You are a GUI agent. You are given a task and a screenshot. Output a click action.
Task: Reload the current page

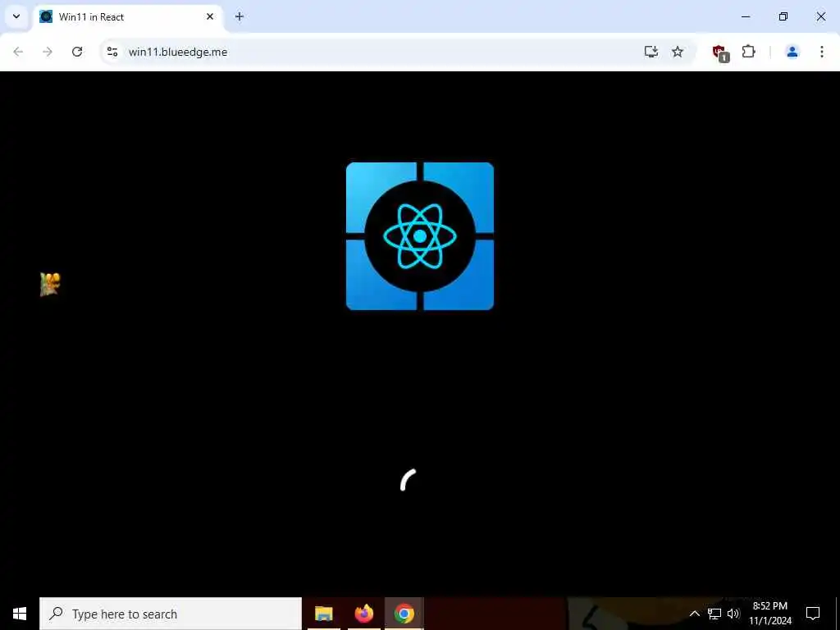(77, 52)
